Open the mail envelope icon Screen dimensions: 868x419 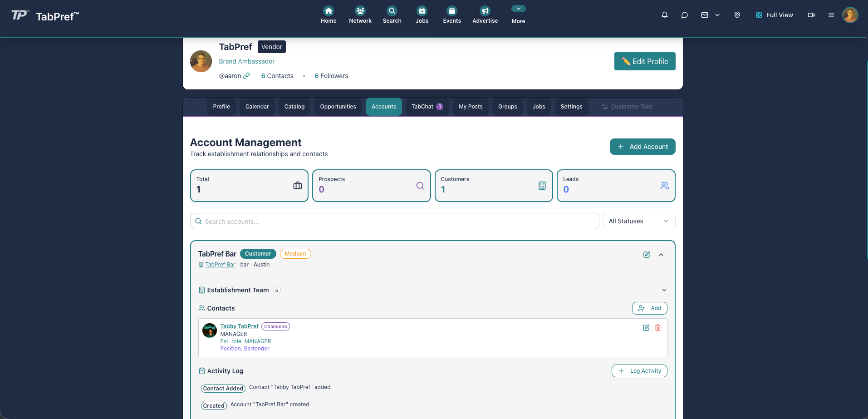coord(705,15)
